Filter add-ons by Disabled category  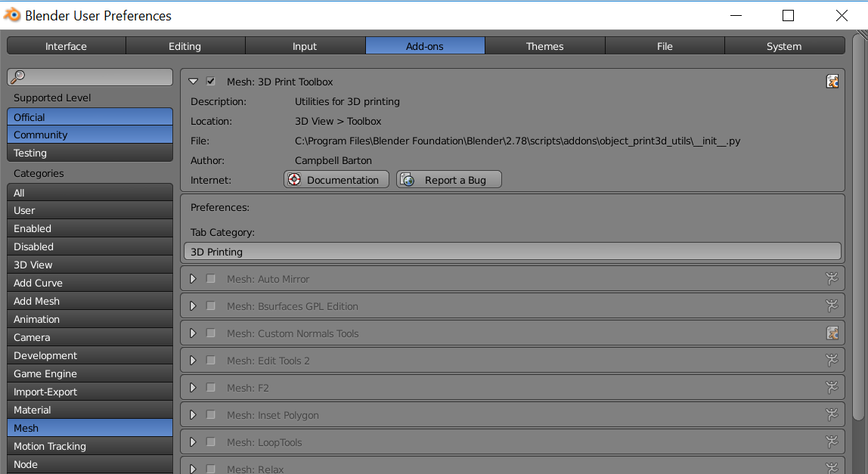tap(90, 247)
